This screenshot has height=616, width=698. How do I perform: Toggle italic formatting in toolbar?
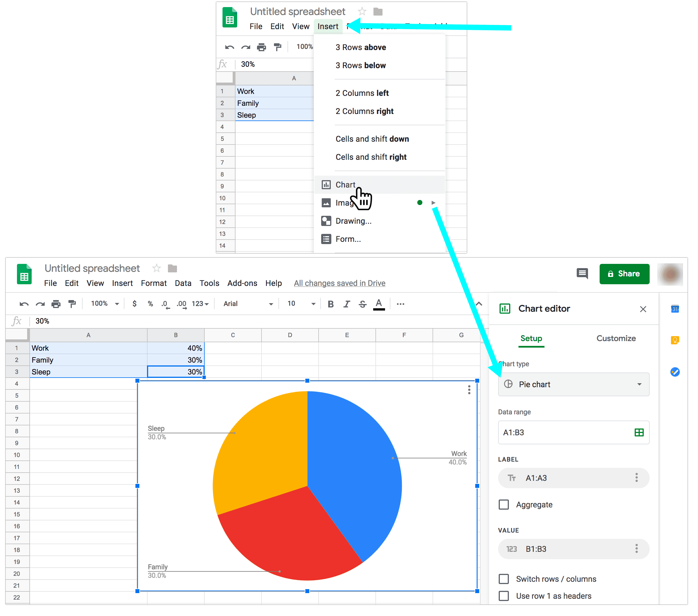pos(347,304)
